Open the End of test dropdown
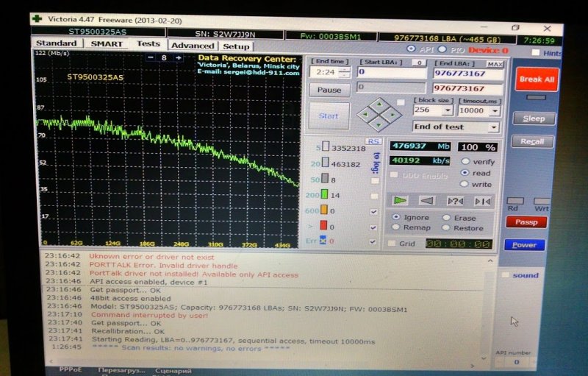Viewport: 588px width, 376px height. coord(495,127)
